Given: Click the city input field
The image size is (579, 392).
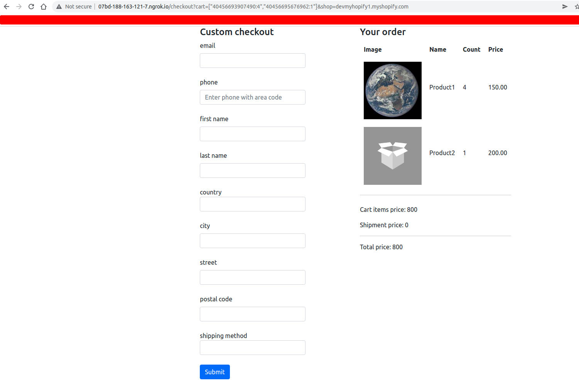Looking at the screenshot, I should tap(253, 241).
